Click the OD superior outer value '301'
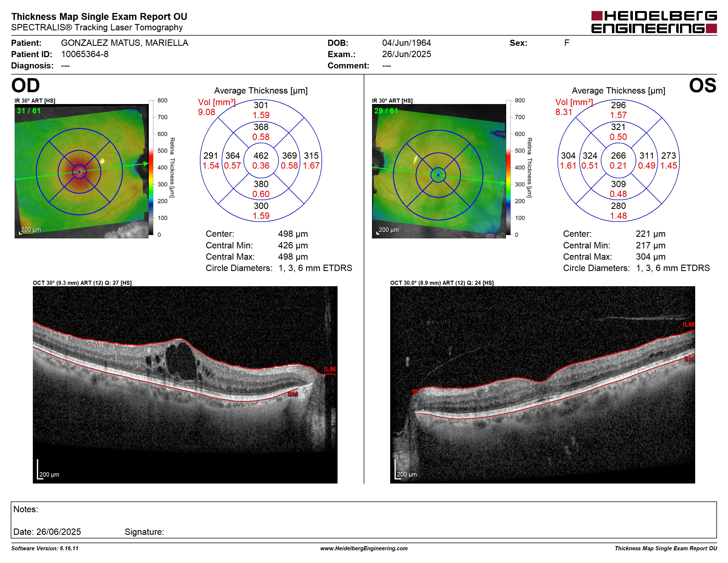 [x=261, y=105]
